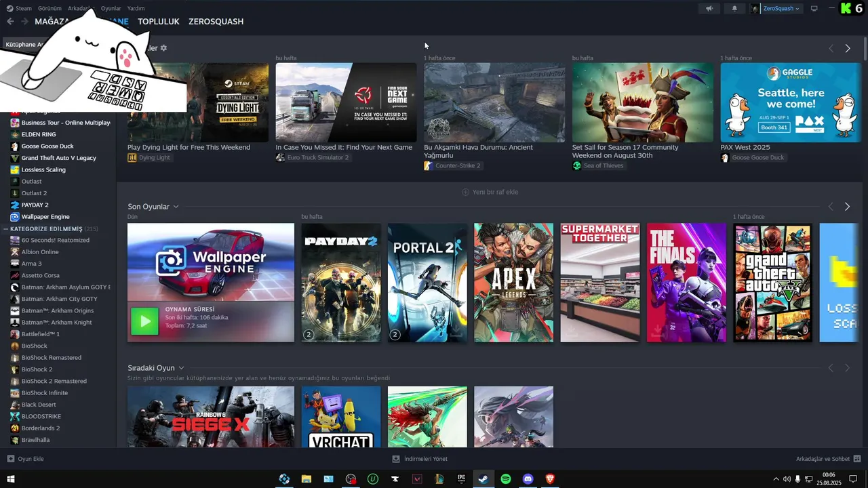The width and height of the screenshot is (868, 488).
Task: Click the Sea of Thieves icon under news
Action: pyautogui.click(x=577, y=165)
